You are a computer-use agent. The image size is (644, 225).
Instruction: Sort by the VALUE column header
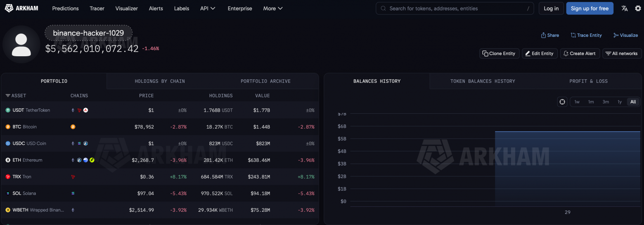262,96
